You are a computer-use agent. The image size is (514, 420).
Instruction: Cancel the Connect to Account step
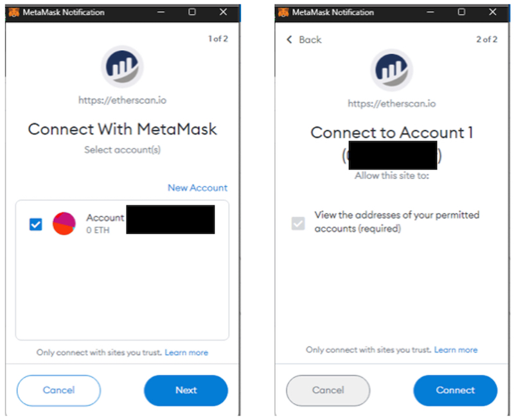click(x=328, y=390)
